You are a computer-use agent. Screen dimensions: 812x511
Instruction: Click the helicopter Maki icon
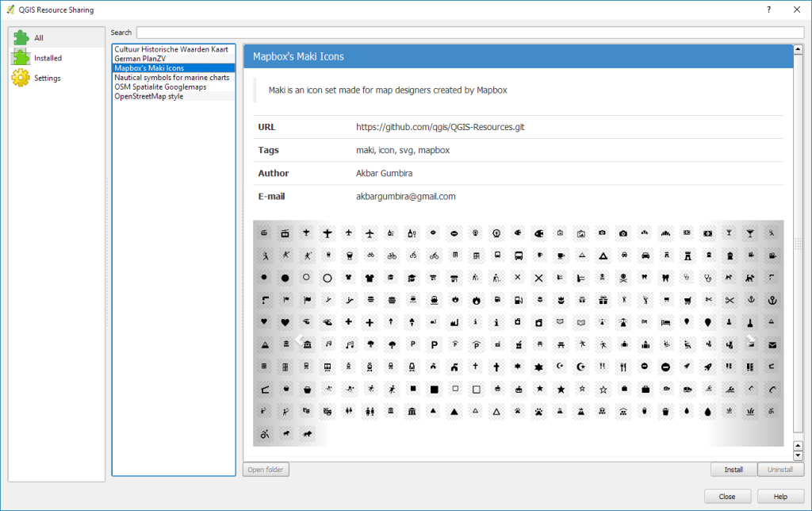[x=327, y=321]
